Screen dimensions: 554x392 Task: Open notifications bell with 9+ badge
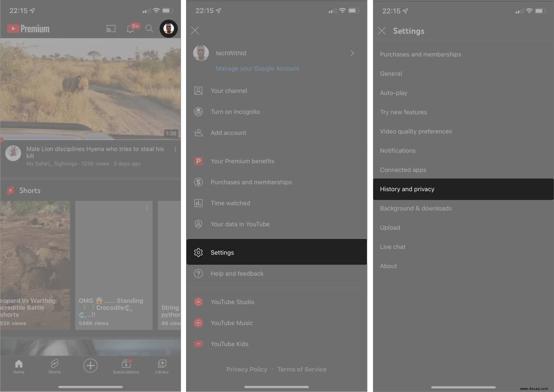[x=132, y=28]
